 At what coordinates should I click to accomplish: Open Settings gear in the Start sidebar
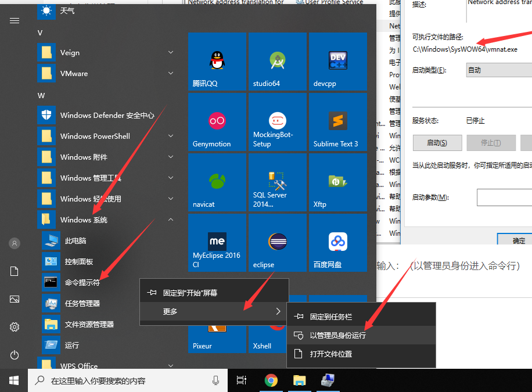(x=15, y=327)
